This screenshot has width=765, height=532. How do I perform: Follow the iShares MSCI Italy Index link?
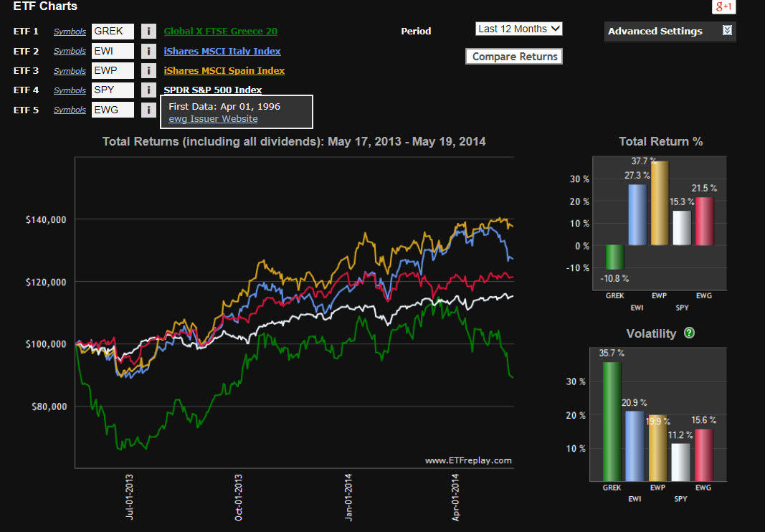click(x=222, y=51)
